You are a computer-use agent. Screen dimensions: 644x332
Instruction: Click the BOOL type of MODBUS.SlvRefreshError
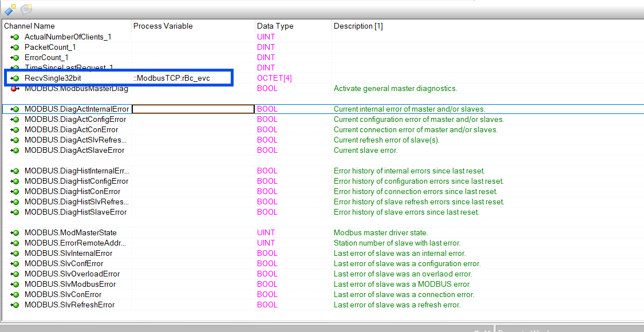pyautogui.click(x=267, y=305)
